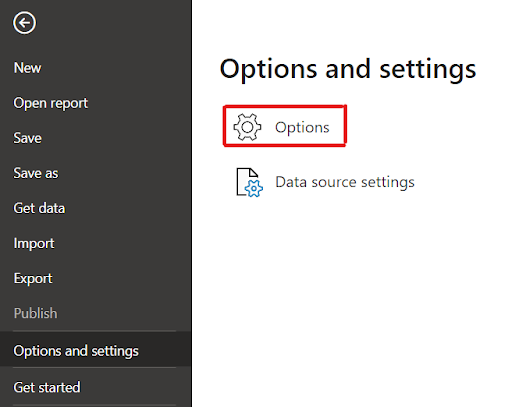Click Save in the File menu
Screen dimensions: 512x407
pyautogui.click(x=27, y=138)
